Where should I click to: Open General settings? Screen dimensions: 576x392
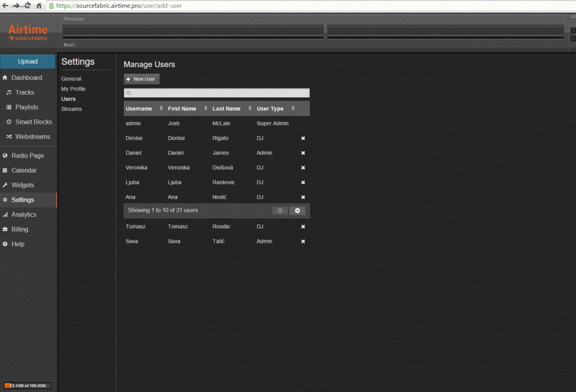[71, 79]
